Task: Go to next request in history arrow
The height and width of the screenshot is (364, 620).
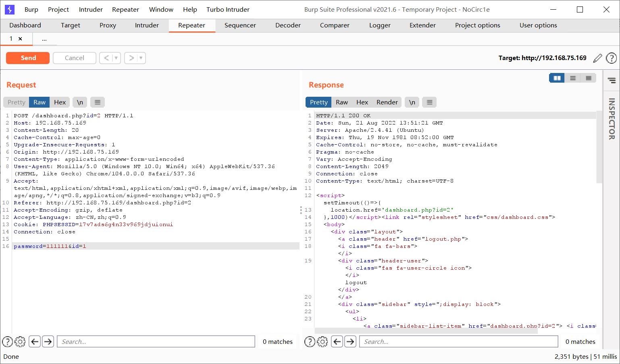Action: [131, 58]
